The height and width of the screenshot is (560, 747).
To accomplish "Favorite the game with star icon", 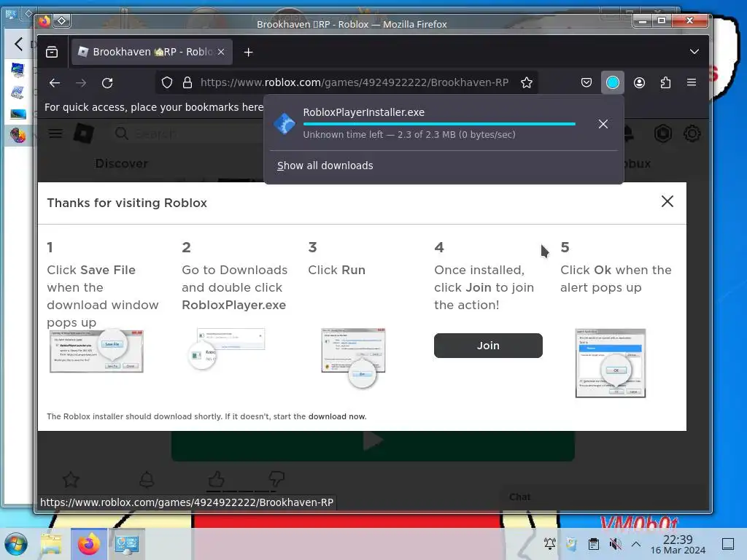I will click(71, 479).
